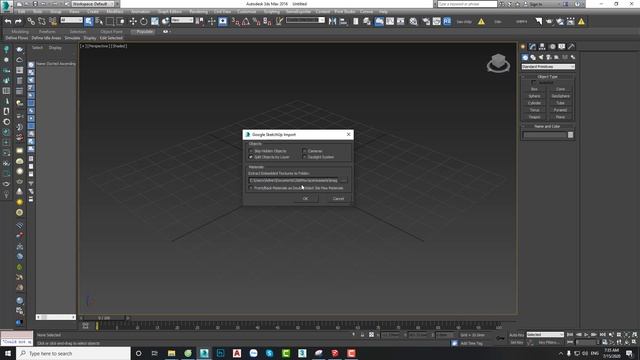The image size is (640, 360).
Task: Open the named selection sets dropdown
Action: [x=305, y=20]
